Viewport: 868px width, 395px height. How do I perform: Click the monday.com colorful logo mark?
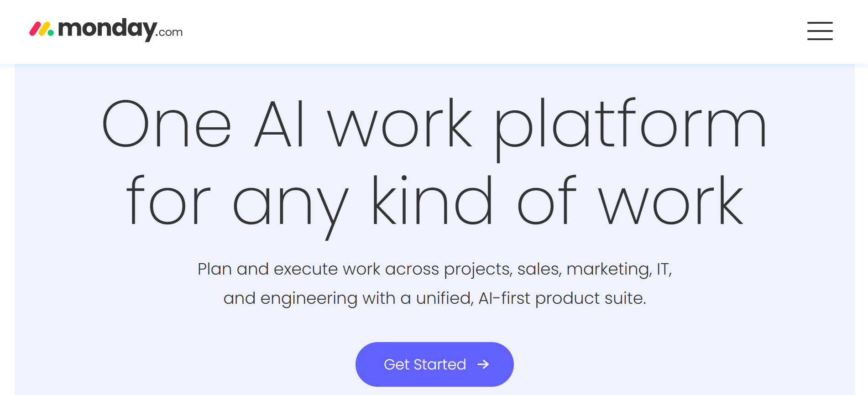[42, 29]
